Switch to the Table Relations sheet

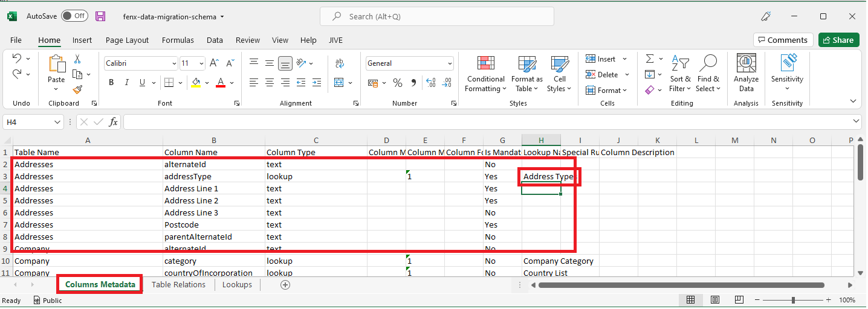[x=178, y=285]
